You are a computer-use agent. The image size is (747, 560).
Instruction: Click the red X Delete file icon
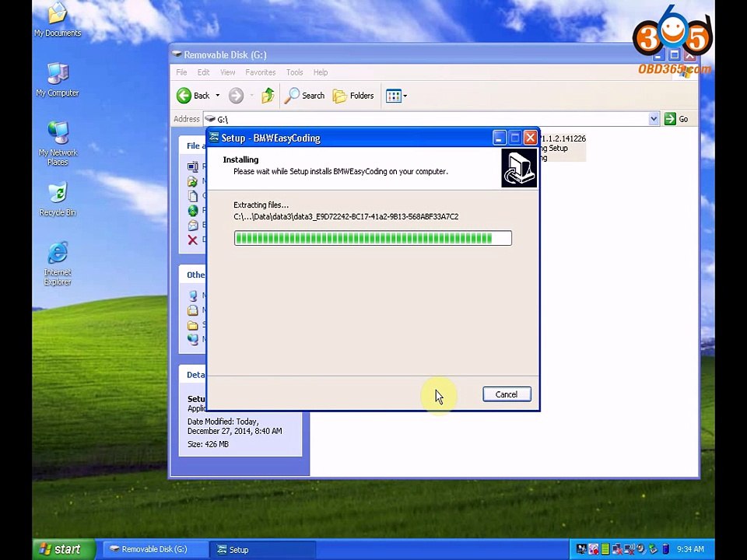click(192, 240)
